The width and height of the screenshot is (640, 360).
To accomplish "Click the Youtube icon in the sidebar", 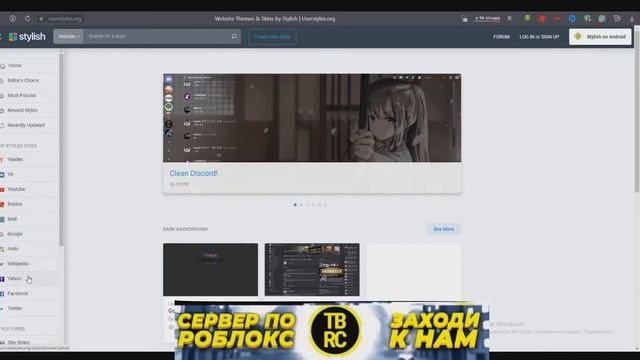I will 2,189.
